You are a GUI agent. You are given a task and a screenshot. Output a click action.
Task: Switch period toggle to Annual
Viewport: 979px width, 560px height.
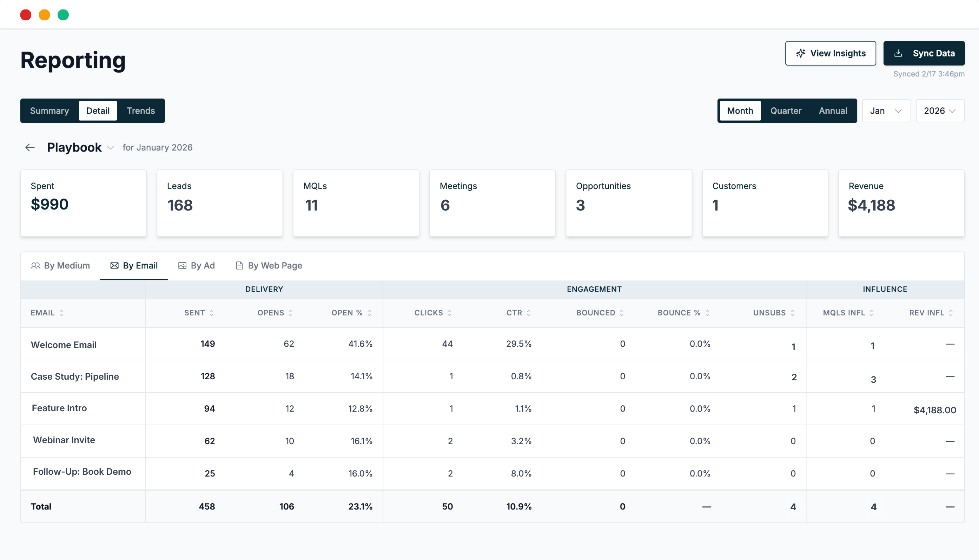833,111
